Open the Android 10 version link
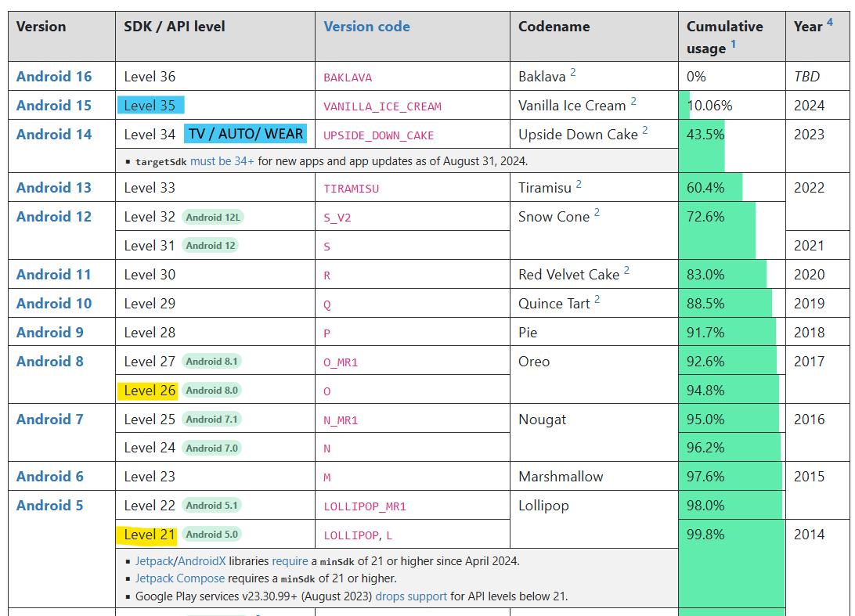 (x=54, y=303)
